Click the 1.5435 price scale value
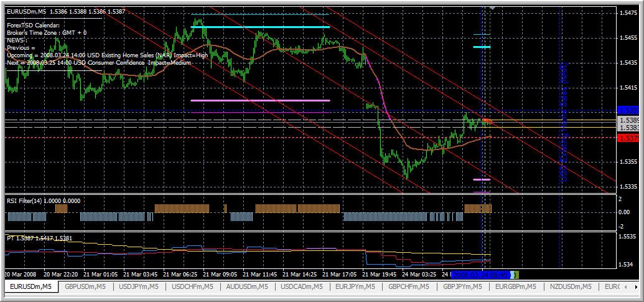This screenshot has height=302, width=644. coord(630,63)
